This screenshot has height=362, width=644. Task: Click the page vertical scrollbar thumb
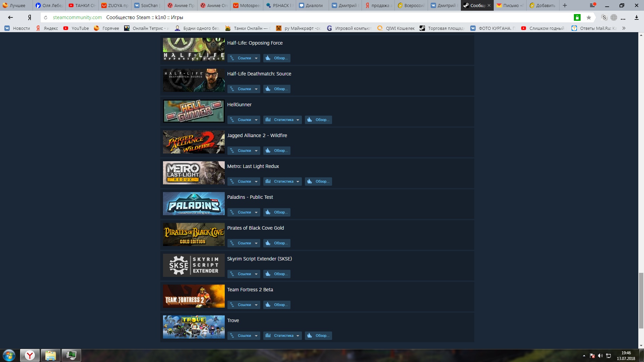641,300
